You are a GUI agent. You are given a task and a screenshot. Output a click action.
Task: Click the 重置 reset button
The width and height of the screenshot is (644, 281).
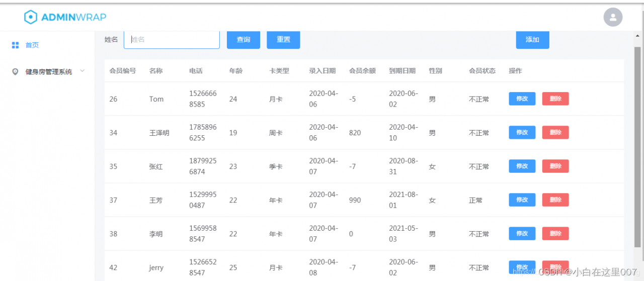coord(283,39)
